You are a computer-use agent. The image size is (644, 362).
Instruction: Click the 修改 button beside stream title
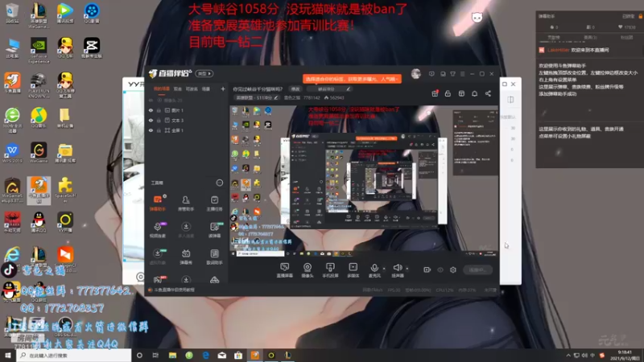(295, 89)
